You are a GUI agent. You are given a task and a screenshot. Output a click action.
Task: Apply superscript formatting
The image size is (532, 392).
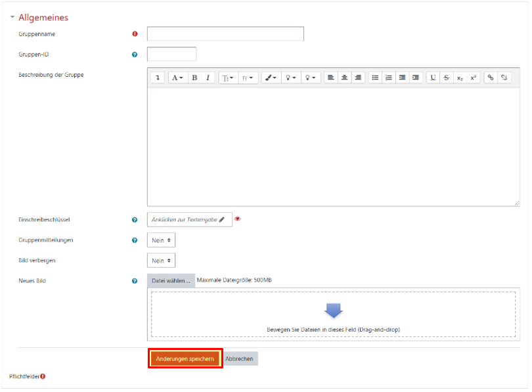click(474, 77)
